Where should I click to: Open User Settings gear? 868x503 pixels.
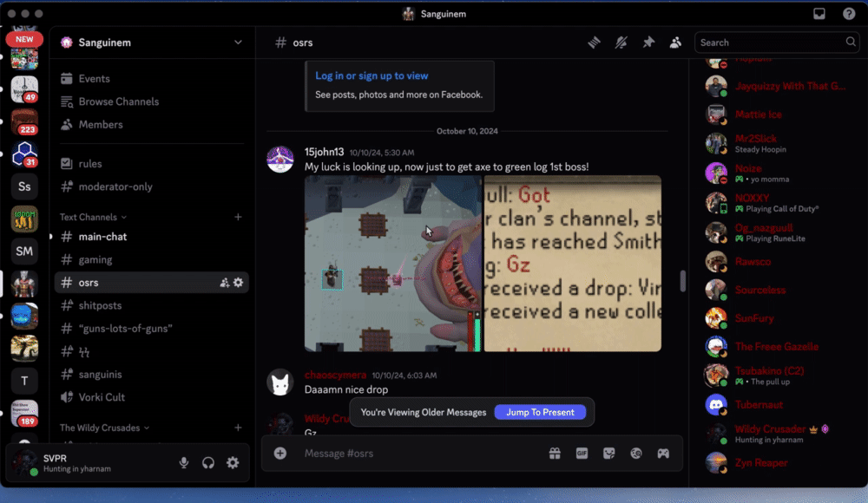[x=233, y=462]
